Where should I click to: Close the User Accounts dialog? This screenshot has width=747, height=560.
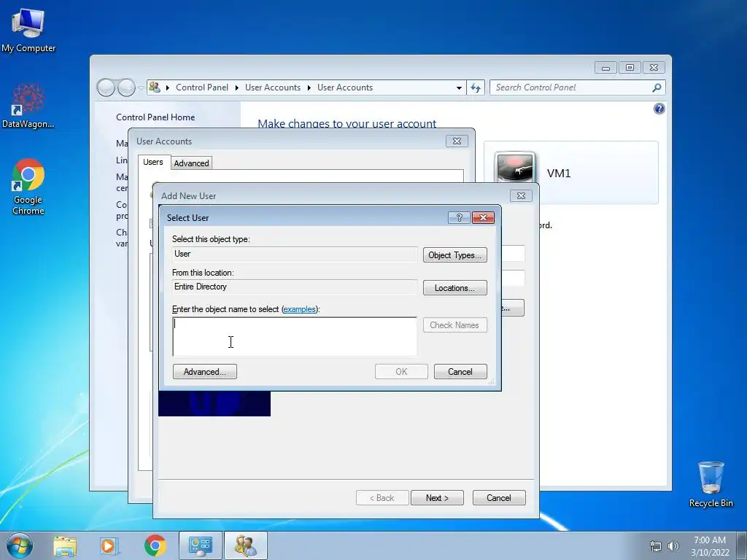pos(457,141)
